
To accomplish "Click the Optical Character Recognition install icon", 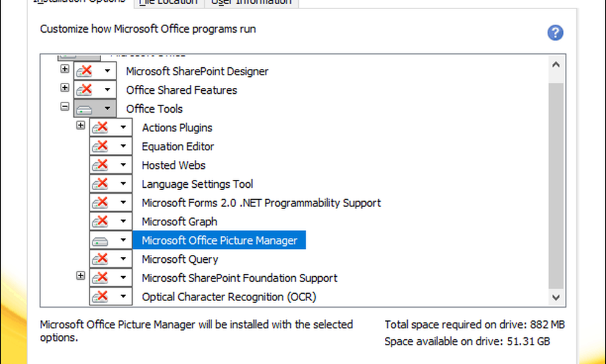I will click(x=101, y=297).
